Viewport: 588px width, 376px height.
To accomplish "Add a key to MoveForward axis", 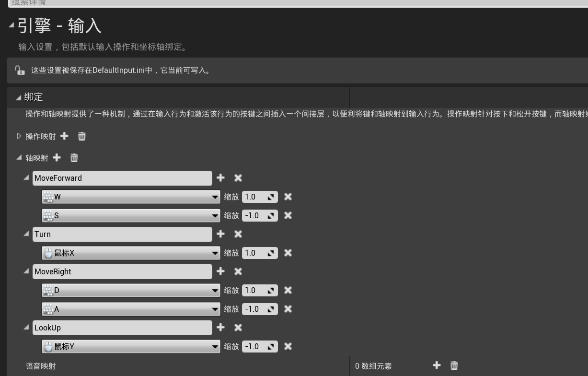I will (220, 178).
